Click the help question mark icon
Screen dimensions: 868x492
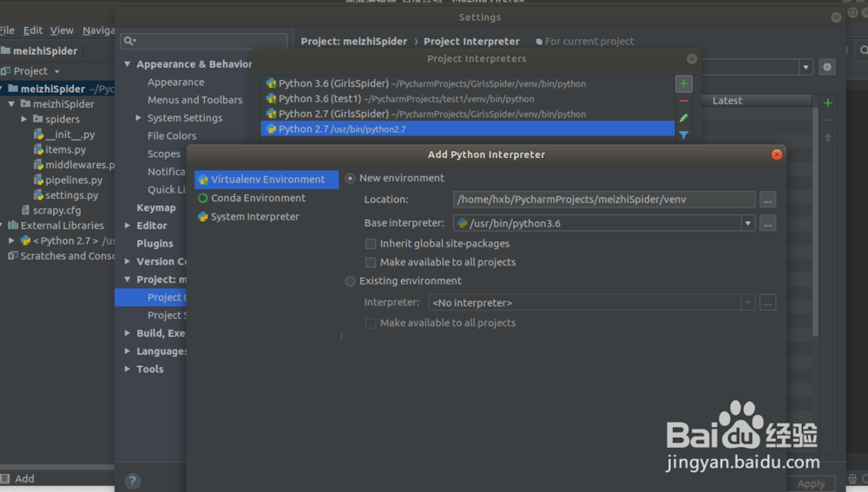pos(133,480)
